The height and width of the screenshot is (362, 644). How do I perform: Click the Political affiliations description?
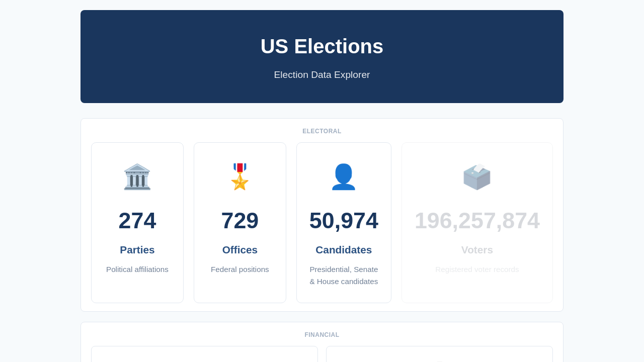pyautogui.click(x=137, y=269)
